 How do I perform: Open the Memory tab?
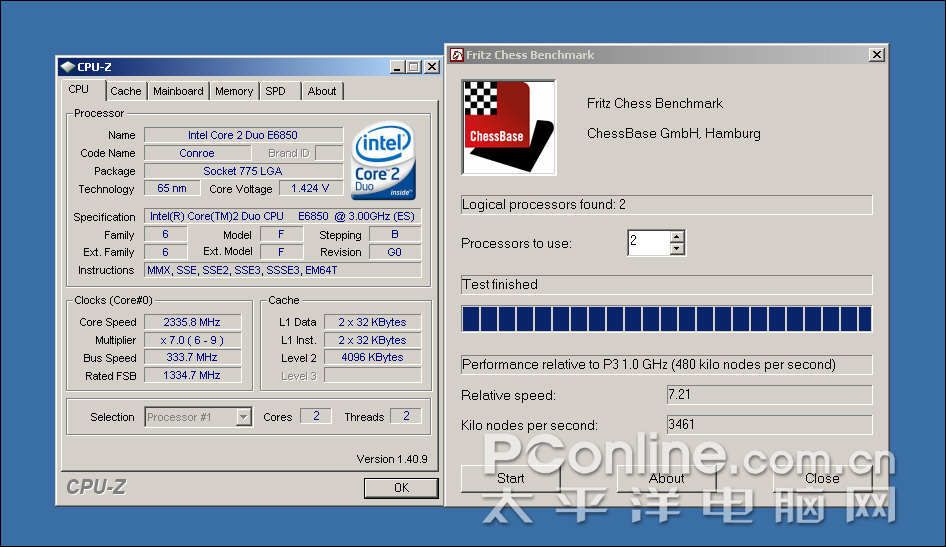234,91
